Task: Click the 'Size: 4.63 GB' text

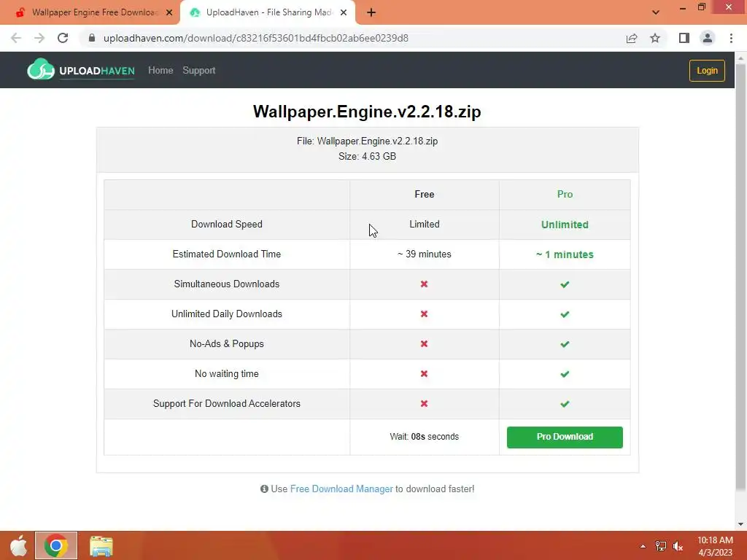Action: click(368, 156)
